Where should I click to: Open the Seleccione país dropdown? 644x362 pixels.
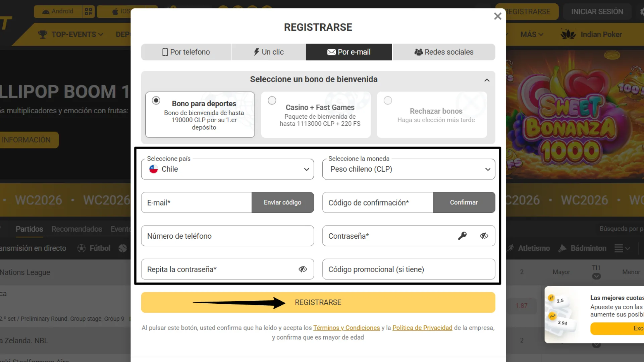pos(227,169)
